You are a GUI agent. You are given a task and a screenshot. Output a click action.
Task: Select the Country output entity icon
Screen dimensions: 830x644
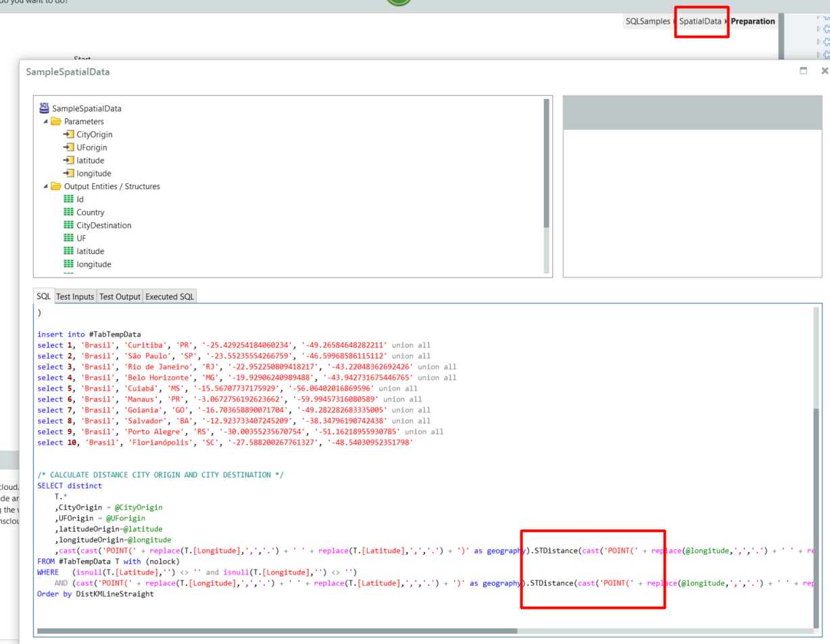[68, 212]
